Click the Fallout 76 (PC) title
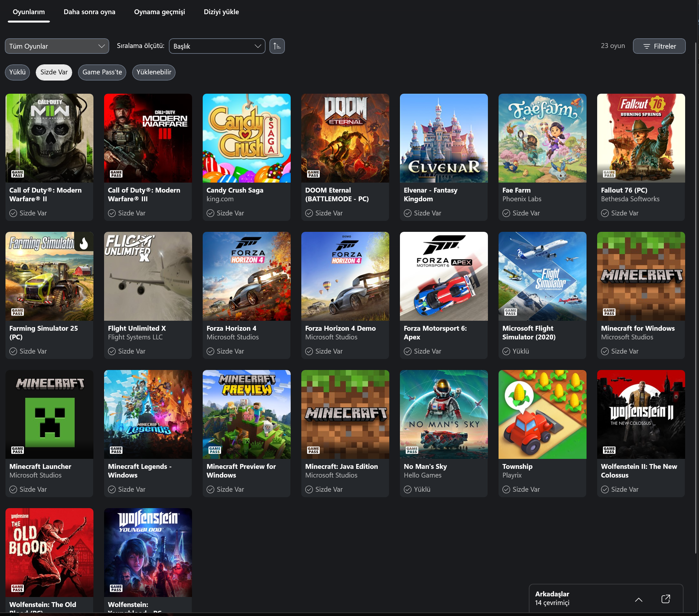 tap(624, 190)
